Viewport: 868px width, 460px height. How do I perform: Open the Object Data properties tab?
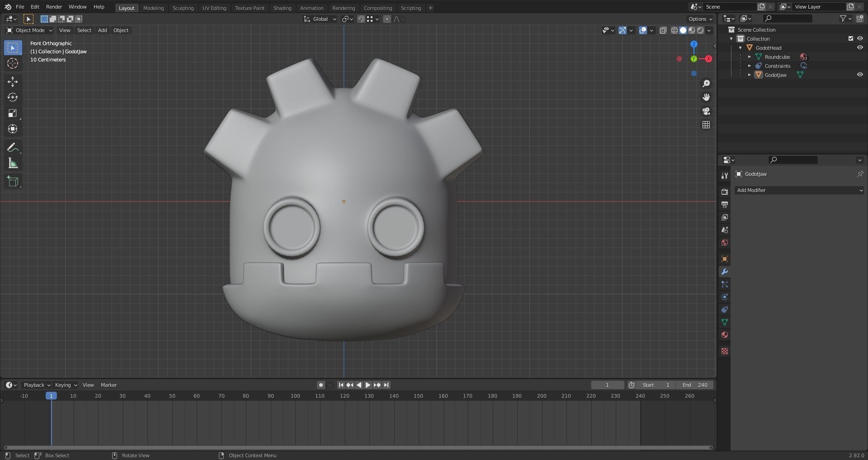725,322
